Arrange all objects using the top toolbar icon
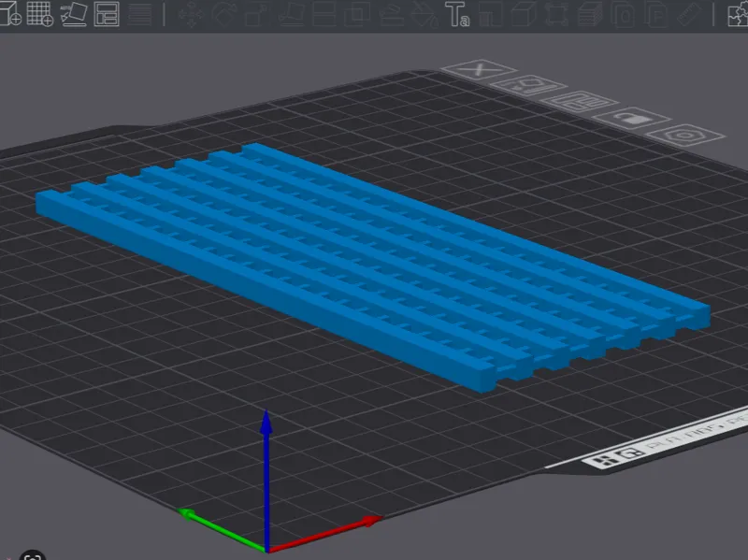The image size is (748, 560). point(107,13)
